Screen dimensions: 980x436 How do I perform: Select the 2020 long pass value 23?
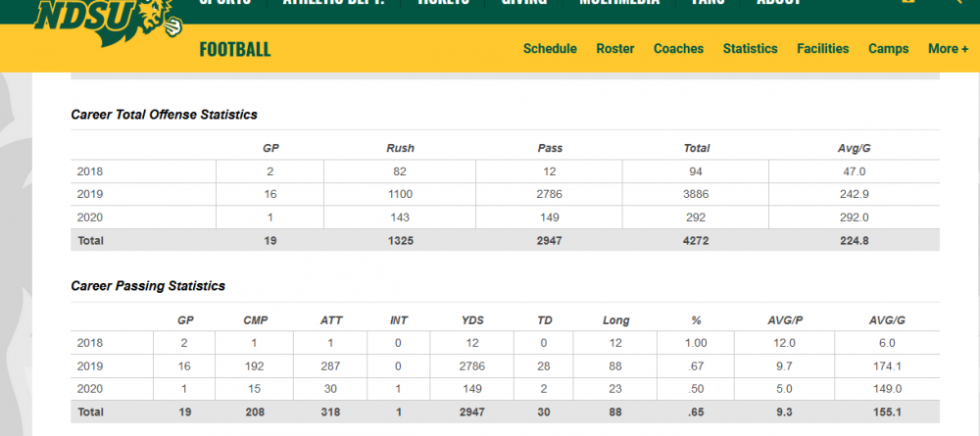pos(615,389)
